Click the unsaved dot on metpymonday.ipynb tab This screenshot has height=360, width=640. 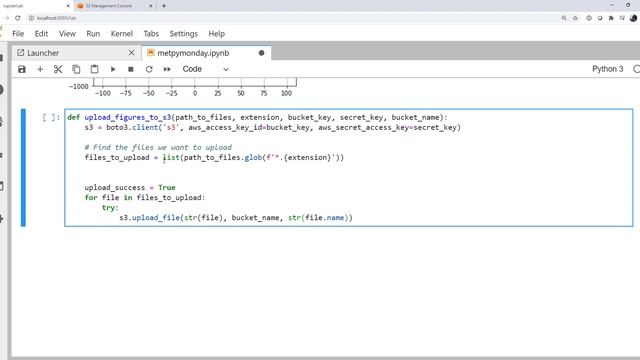point(261,53)
